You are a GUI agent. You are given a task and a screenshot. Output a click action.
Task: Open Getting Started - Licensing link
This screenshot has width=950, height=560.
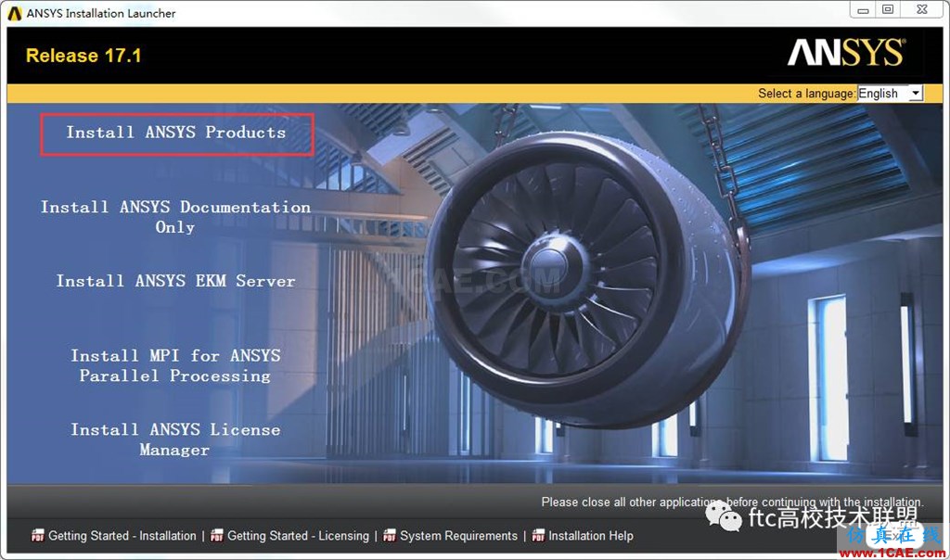coord(298,536)
